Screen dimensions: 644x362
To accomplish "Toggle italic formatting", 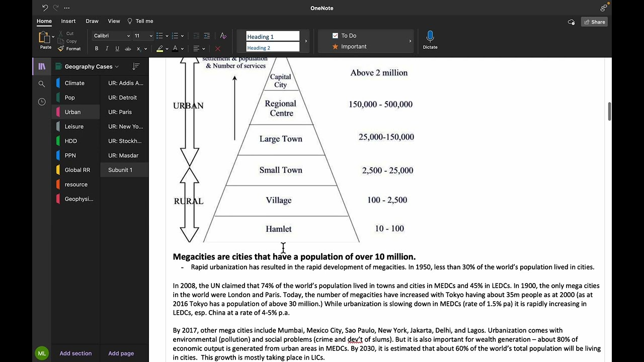I will [x=107, y=49].
